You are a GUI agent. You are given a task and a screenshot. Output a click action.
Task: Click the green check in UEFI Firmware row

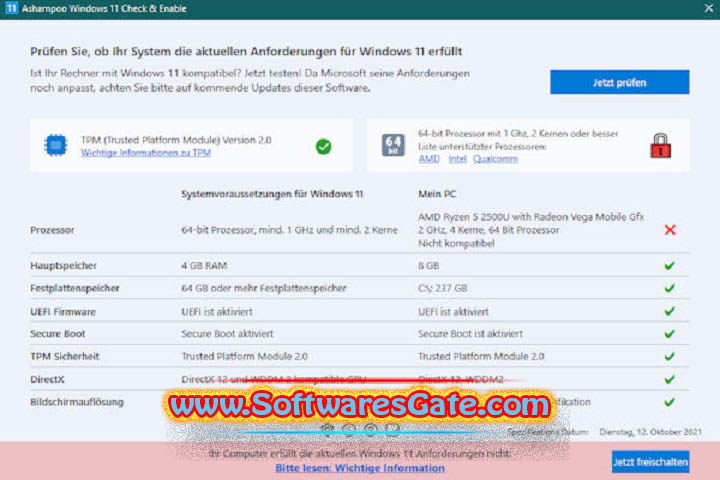pyautogui.click(x=669, y=311)
